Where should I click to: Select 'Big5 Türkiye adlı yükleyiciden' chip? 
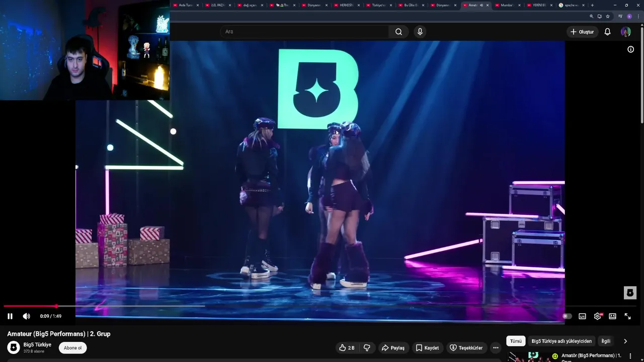tap(561, 341)
